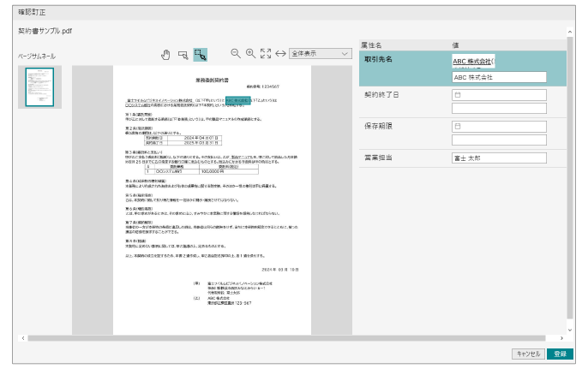Screen dimensions: 588x369
Task: Select the rectangle area selection tool
Action: coord(183,55)
